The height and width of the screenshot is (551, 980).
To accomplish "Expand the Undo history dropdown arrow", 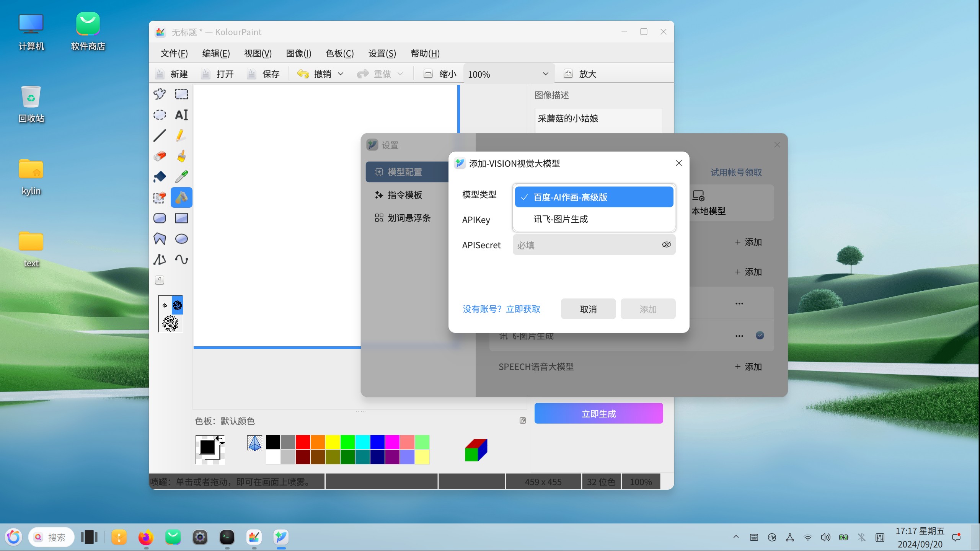I will (x=341, y=74).
